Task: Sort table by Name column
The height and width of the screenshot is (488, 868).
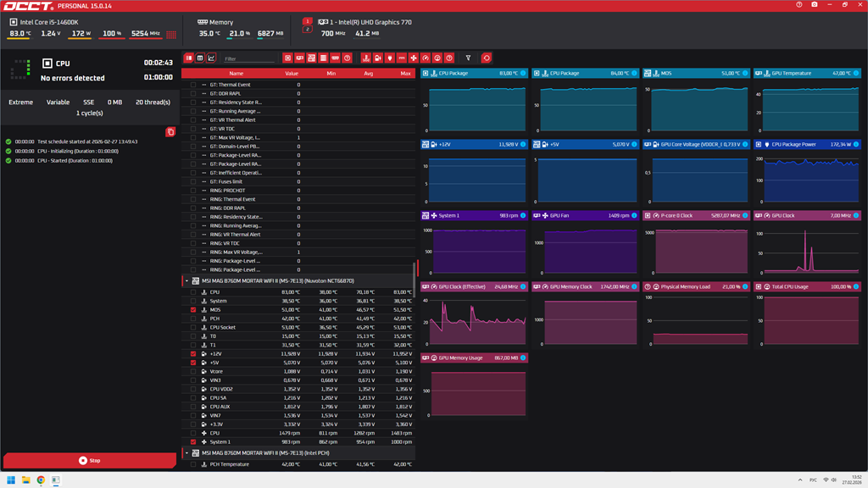Action: (x=236, y=73)
